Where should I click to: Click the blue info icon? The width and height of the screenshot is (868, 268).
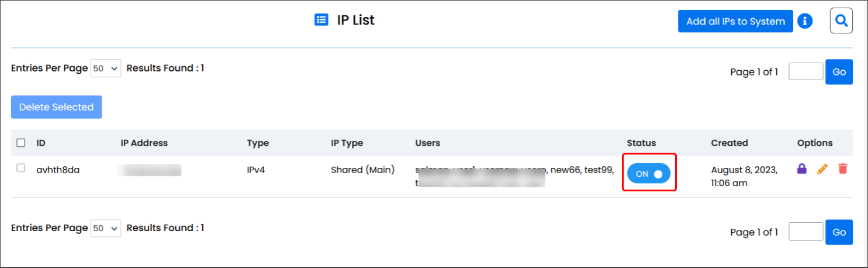[x=805, y=22]
